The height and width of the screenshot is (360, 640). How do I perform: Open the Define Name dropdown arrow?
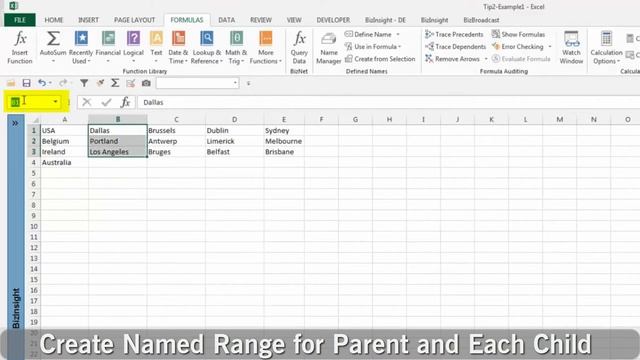pyautogui.click(x=398, y=34)
